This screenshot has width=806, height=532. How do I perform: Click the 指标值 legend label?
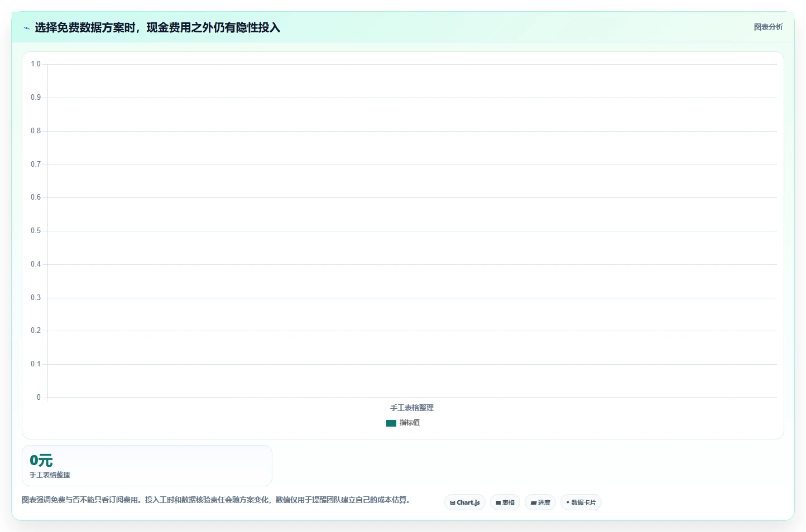point(410,423)
